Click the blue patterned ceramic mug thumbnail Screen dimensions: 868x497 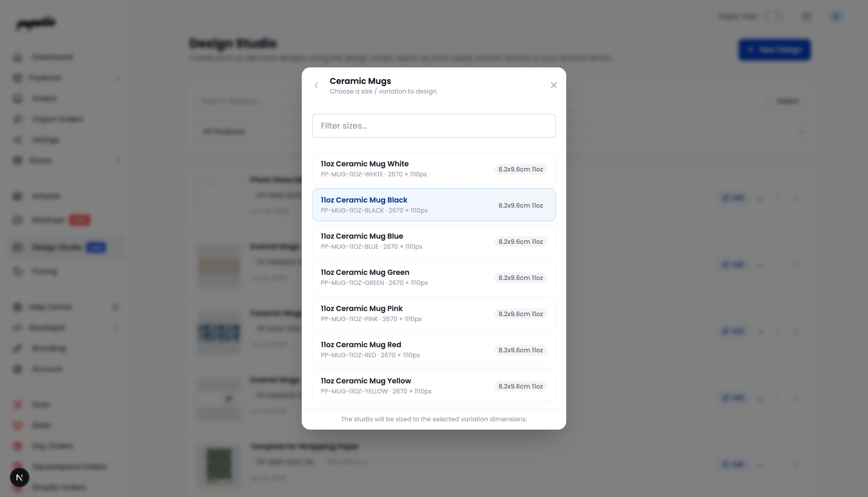click(x=219, y=333)
